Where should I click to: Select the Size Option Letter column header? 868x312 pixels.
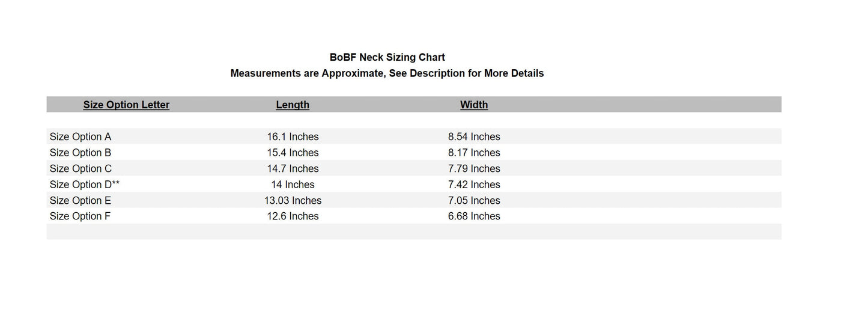126,105
